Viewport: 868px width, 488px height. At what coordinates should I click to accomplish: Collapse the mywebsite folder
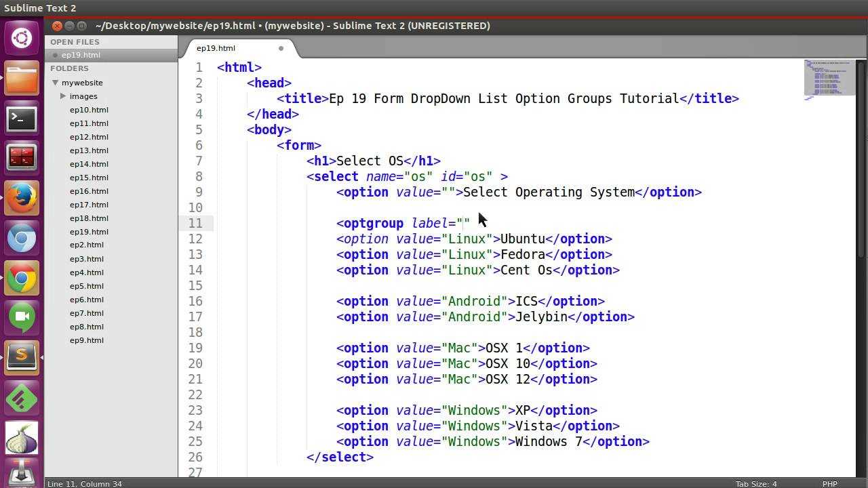(56, 83)
